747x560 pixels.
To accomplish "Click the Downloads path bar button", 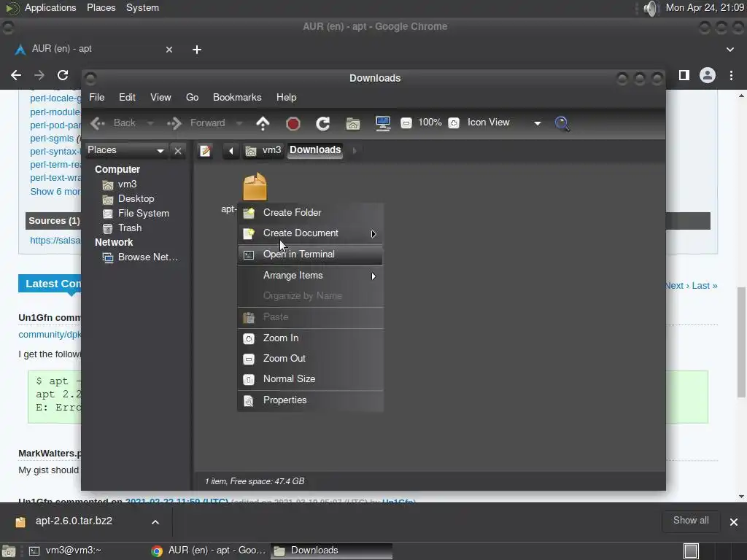I will tap(315, 150).
